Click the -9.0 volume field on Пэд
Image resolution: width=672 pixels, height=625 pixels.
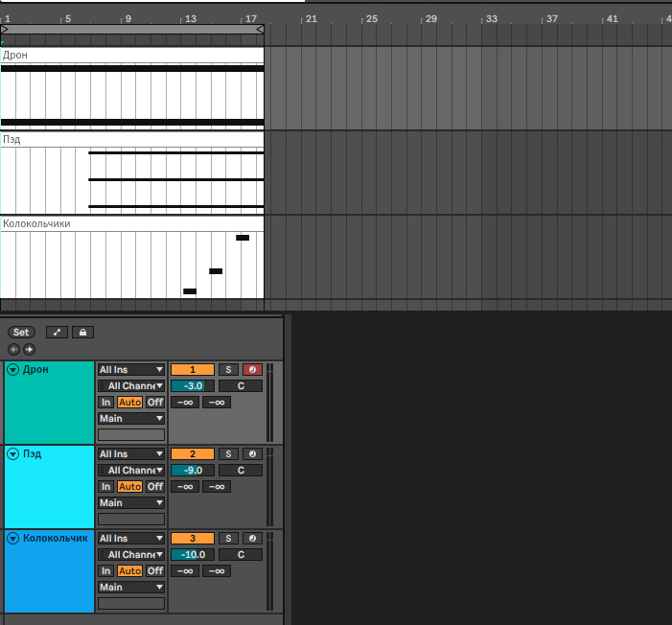coord(193,471)
